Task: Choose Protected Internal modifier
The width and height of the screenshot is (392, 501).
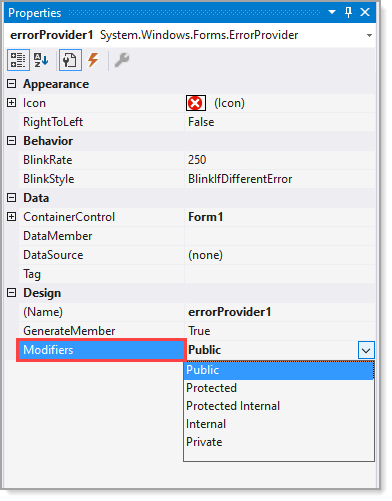Action: [279, 406]
